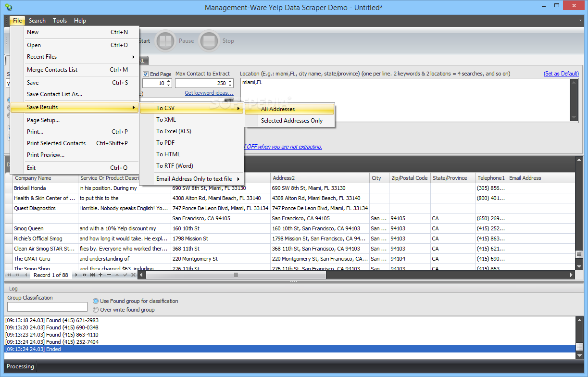The image size is (588, 377).
Task: Increase Max Contact to Extract value
Action: [x=230, y=81]
